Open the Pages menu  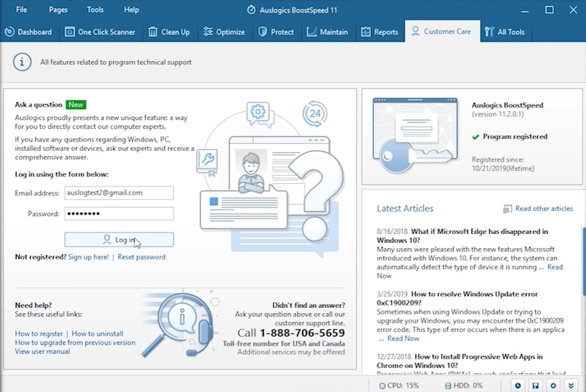pos(58,9)
